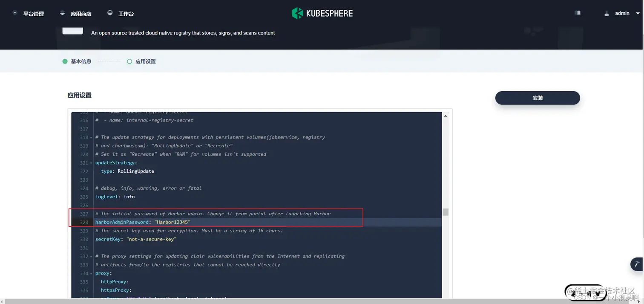Click the "Harbor12345" password value
Screen dimensions: 644x304
pyautogui.click(x=172, y=222)
